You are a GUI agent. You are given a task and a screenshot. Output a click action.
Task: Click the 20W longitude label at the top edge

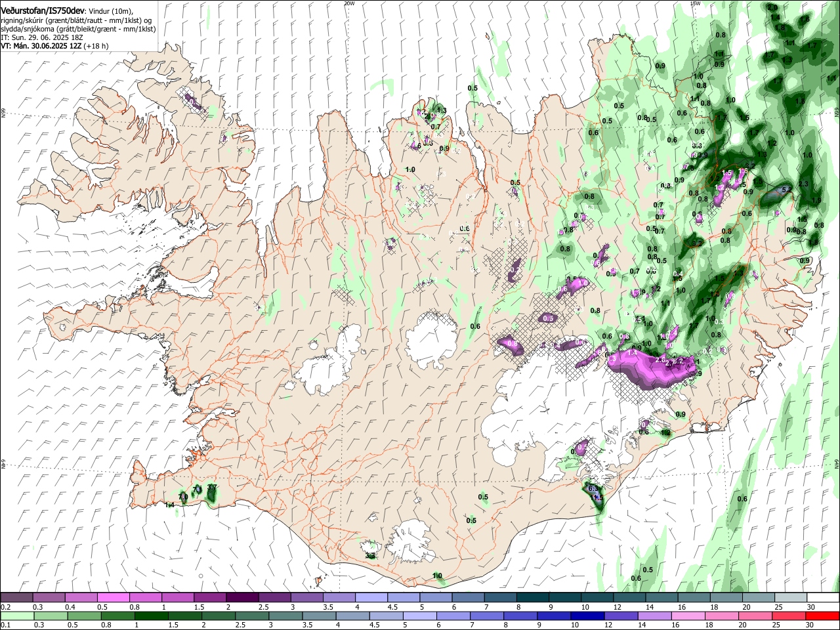[349, 3]
